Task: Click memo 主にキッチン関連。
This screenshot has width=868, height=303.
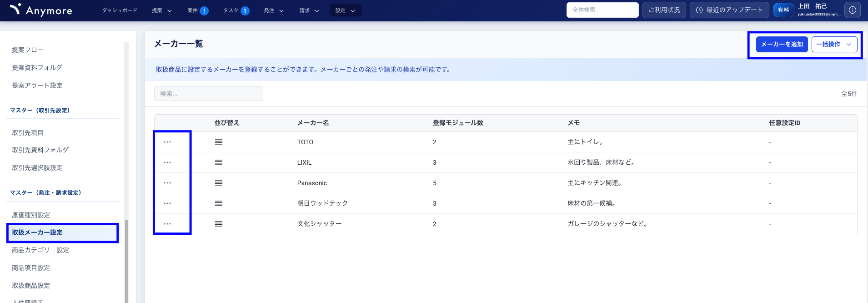Action: pos(596,183)
